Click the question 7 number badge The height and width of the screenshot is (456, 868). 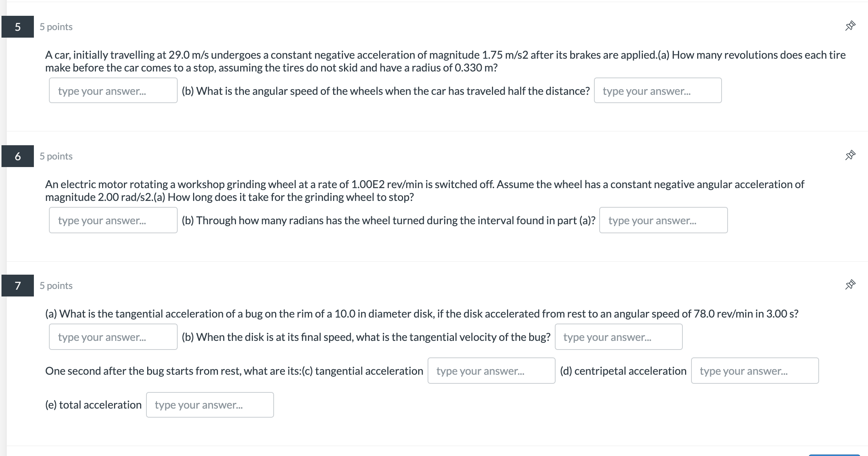coord(18,286)
